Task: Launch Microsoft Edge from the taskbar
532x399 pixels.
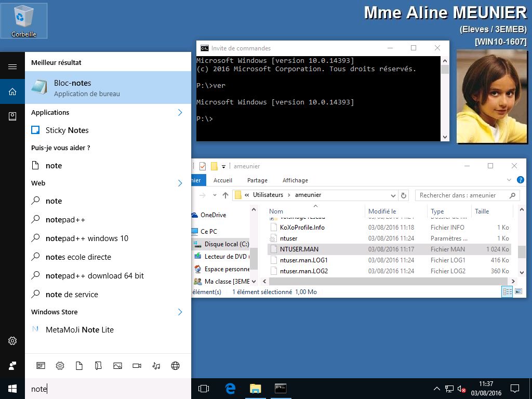Action: pyautogui.click(x=230, y=389)
